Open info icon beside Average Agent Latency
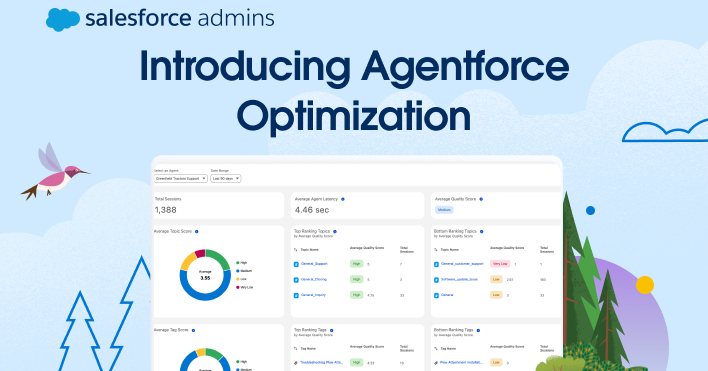Viewport: 708px width, 371px height. 343,199
